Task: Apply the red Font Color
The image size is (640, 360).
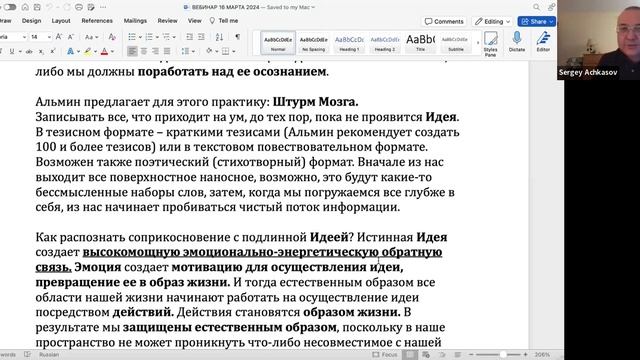Action: click(104, 51)
